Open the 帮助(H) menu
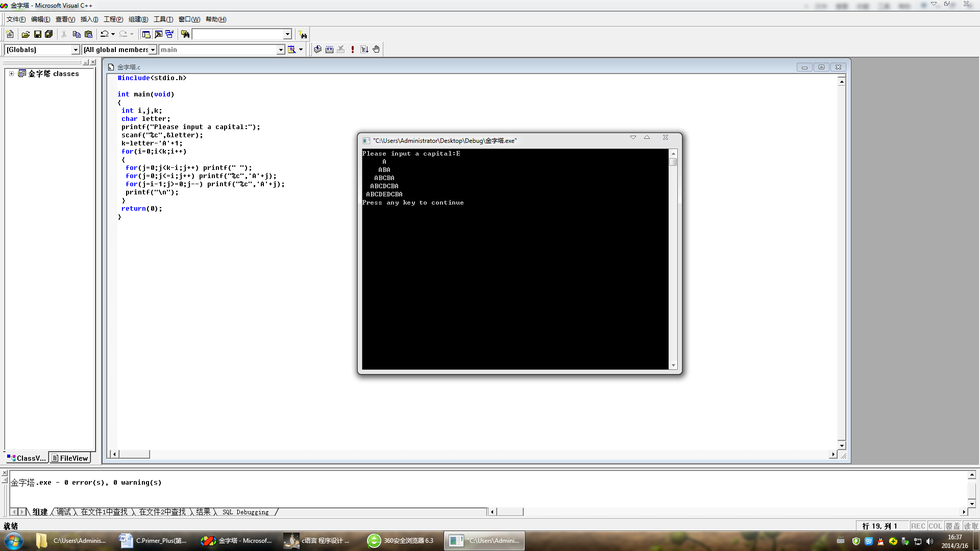This screenshot has height=551, width=980. [x=216, y=19]
